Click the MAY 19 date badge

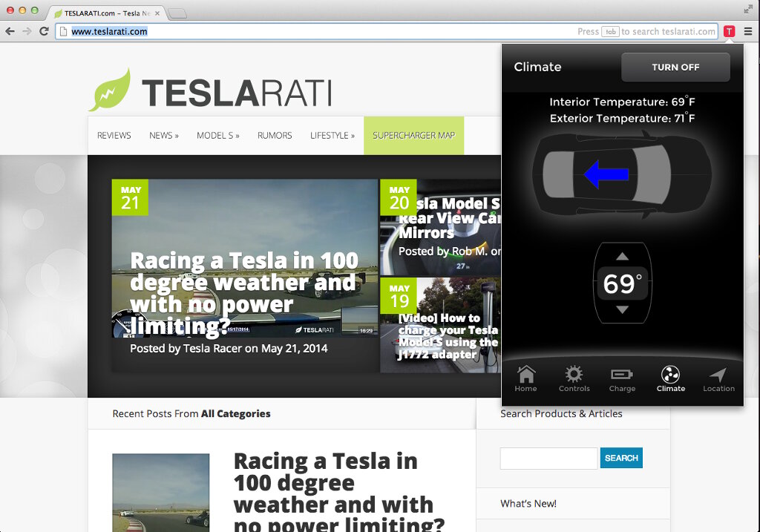click(x=399, y=295)
